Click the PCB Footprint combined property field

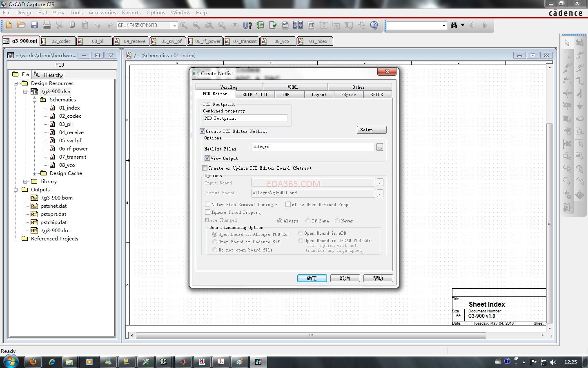point(245,118)
